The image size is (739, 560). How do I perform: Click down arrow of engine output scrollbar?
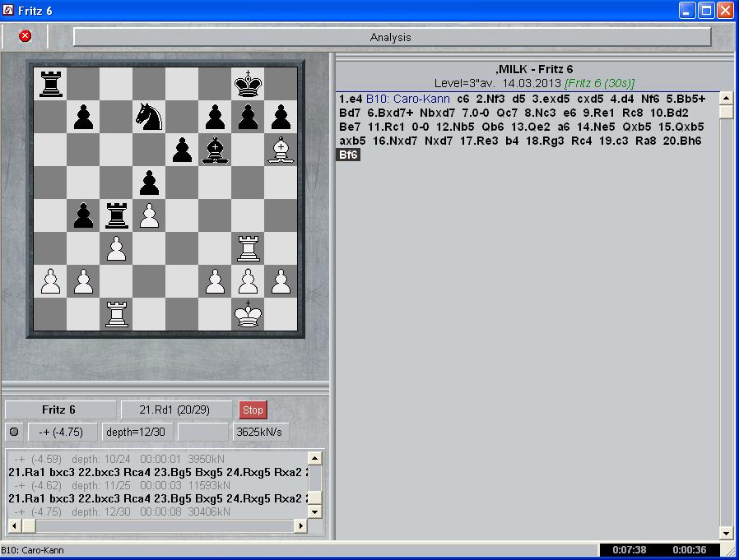coord(314,511)
